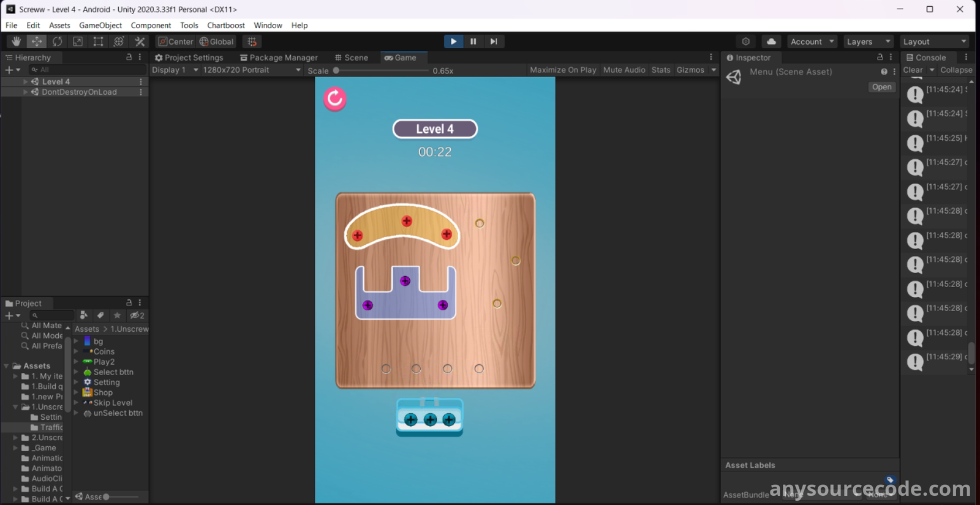Screen dimensions: 980x505
Task: Toggle Mute Audio in Game view
Action: pyautogui.click(x=624, y=70)
